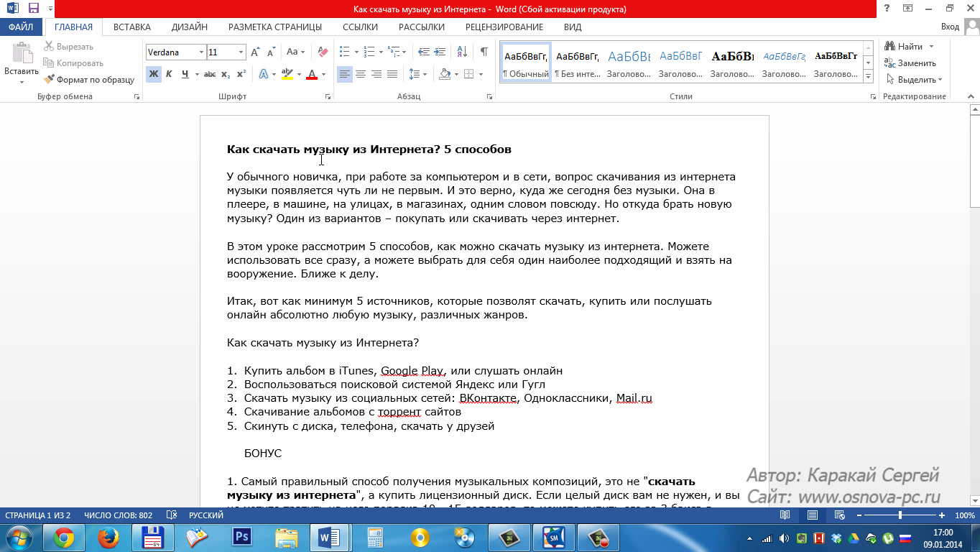This screenshot has width=980, height=552.
Task: Open the Word help question mark icon
Action: (x=887, y=9)
